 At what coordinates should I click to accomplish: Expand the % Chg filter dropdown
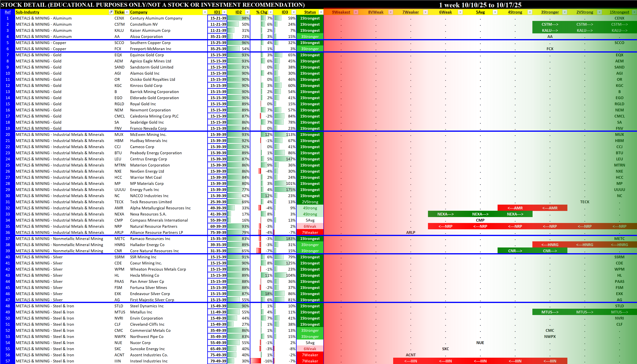point(271,12)
